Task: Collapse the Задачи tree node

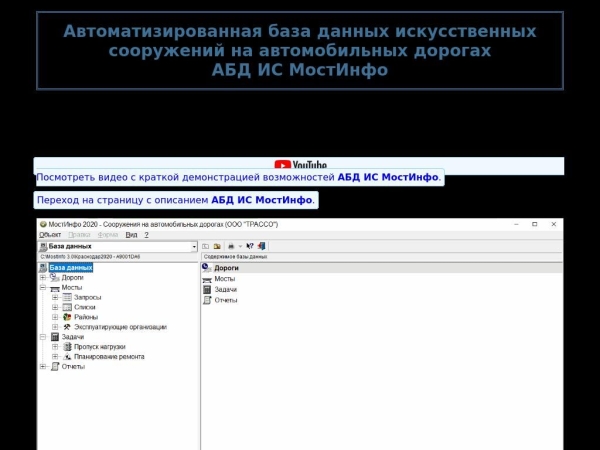Action: click(43, 337)
